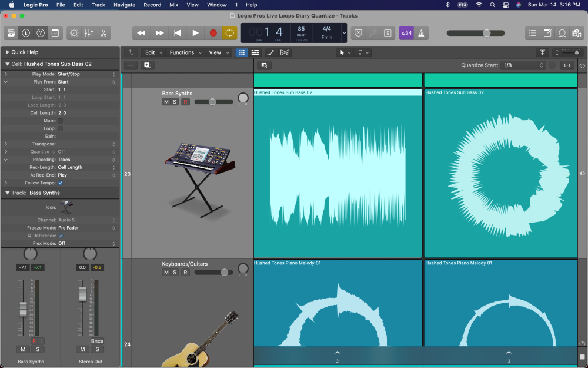588x368 pixels.
Task: Uncheck the Follow Tempo checkbox
Action: 60,183
